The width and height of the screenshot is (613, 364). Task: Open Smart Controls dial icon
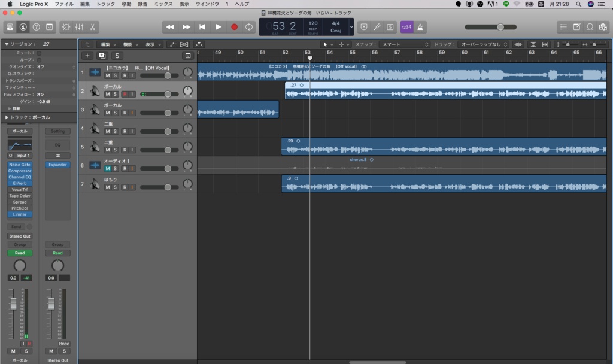pyautogui.click(x=66, y=27)
